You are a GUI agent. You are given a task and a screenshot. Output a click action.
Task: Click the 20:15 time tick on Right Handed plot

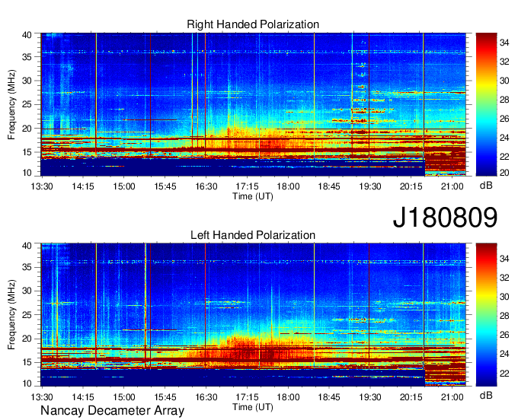pos(411,186)
